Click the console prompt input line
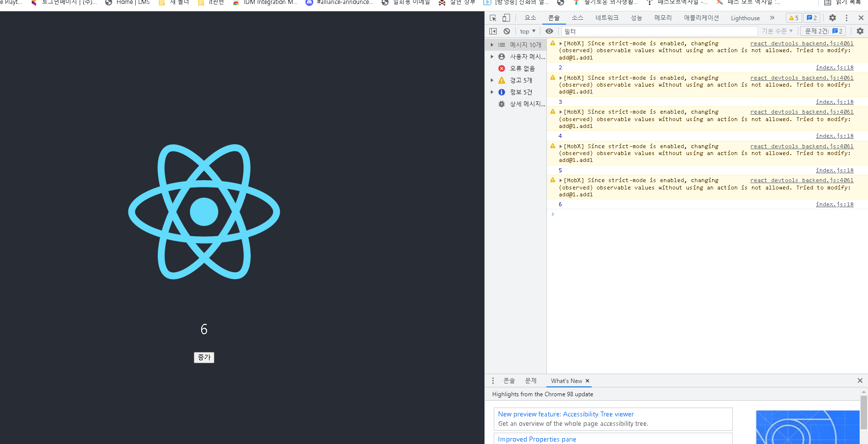 point(708,214)
